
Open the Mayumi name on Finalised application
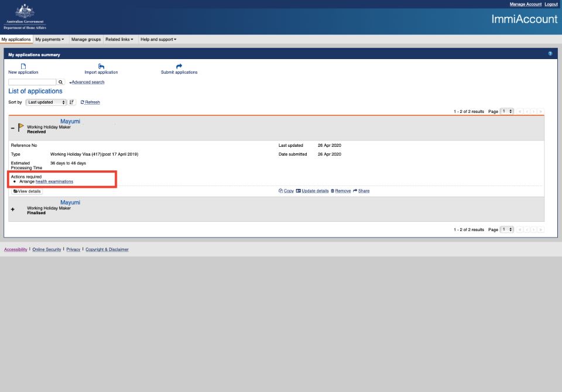pos(70,202)
